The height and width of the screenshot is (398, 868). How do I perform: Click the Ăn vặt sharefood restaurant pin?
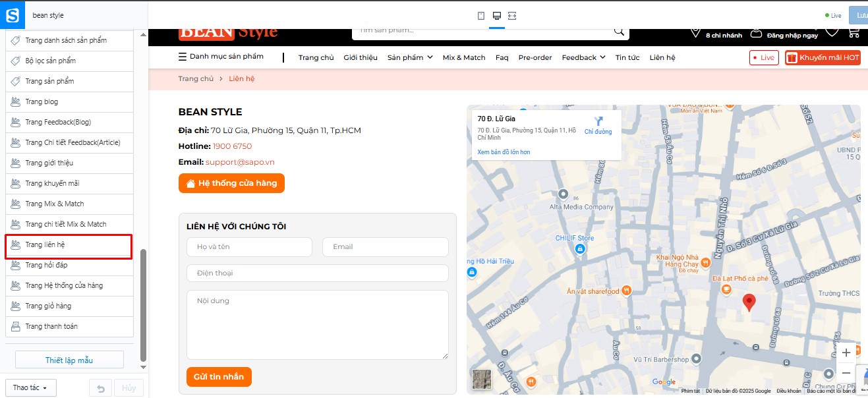click(626, 291)
